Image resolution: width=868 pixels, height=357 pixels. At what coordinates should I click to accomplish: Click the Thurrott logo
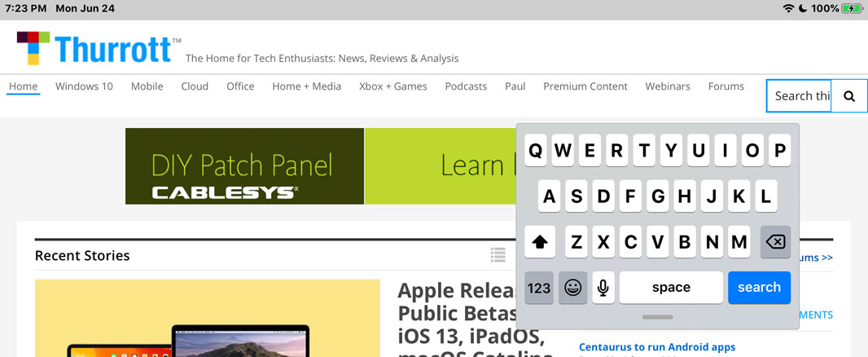tap(99, 47)
